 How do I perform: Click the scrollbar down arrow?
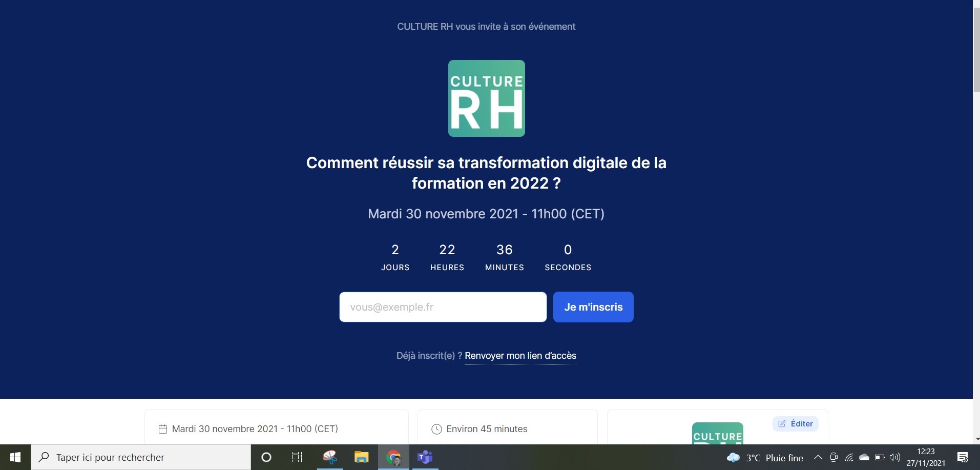tap(976, 440)
